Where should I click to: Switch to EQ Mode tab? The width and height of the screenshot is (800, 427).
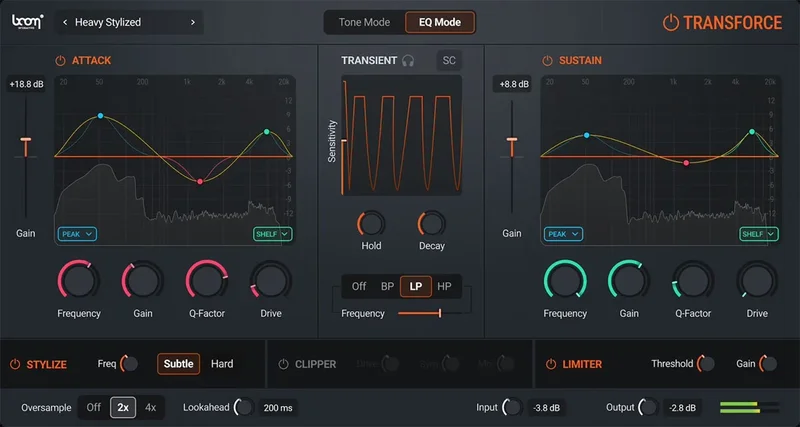(x=440, y=22)
